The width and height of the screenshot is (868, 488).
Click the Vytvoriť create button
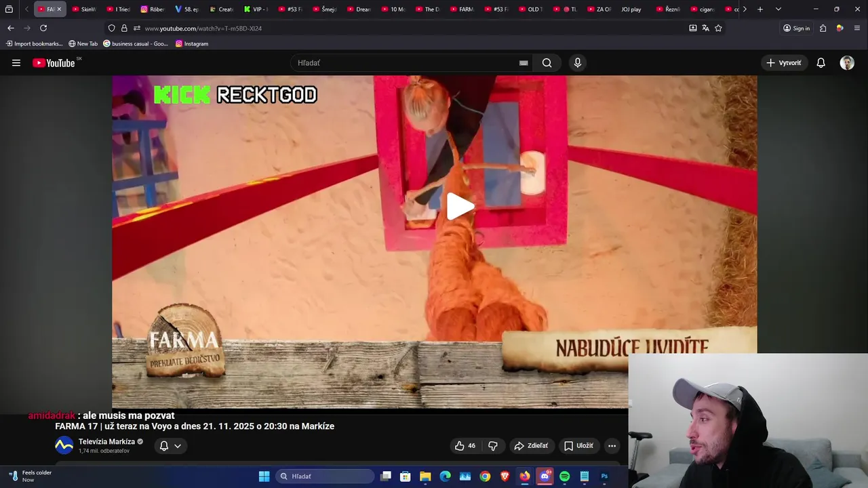[784, 63]
